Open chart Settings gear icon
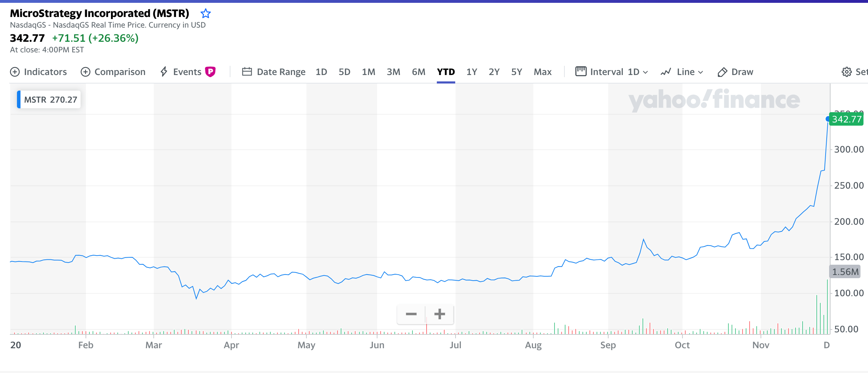Screen dimensions: 868x373 [847, 72]
